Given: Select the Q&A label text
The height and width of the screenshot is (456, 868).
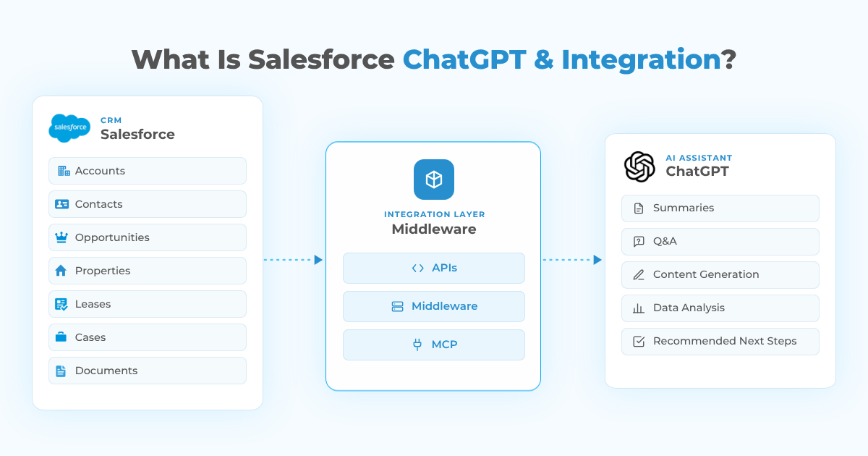Looking at the screenshot, I should tap(665, 241).
